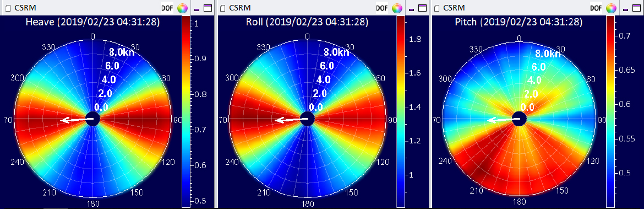This screenshot has height=209, width=644.
Task: Maximize the Roll CSRM panel
Action: [x=423, y=8]
